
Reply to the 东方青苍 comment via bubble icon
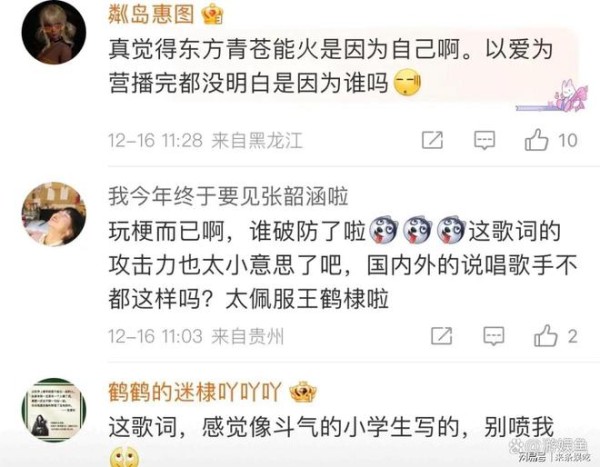(x=484, y=140)
